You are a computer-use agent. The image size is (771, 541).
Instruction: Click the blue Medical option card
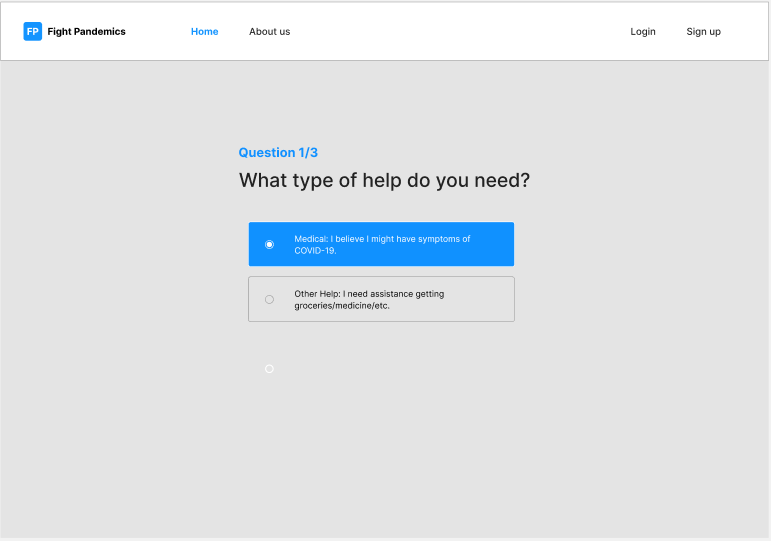[x=382, y=244]
